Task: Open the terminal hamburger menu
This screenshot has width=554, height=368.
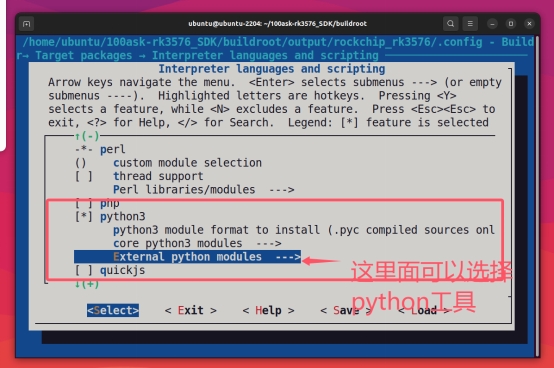Action: tap(470, 24)
